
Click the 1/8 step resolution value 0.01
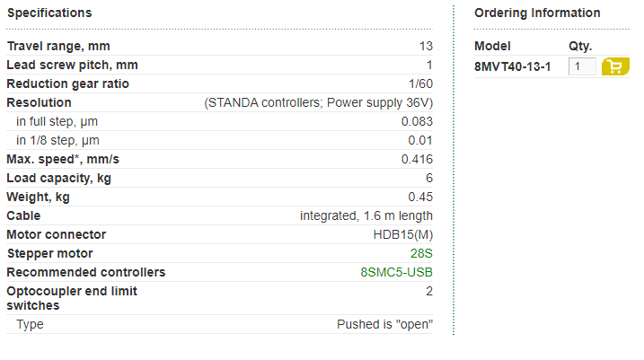[420, 140]
